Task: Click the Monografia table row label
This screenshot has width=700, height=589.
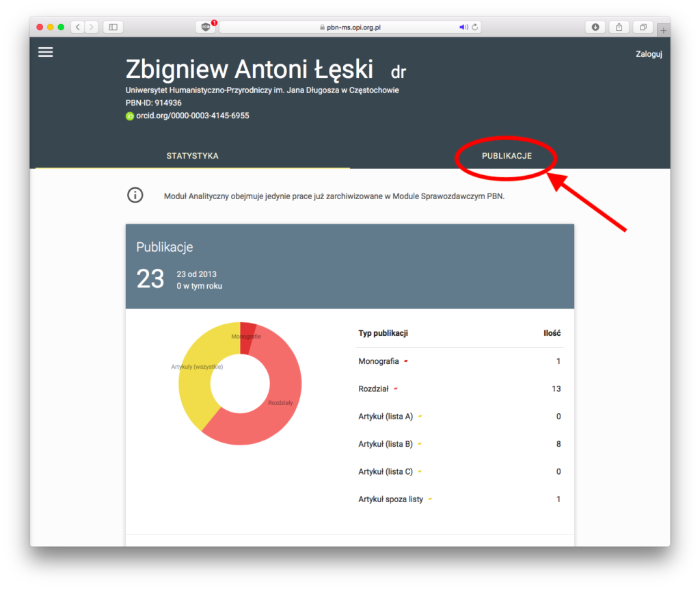Action: click(379, 361)
